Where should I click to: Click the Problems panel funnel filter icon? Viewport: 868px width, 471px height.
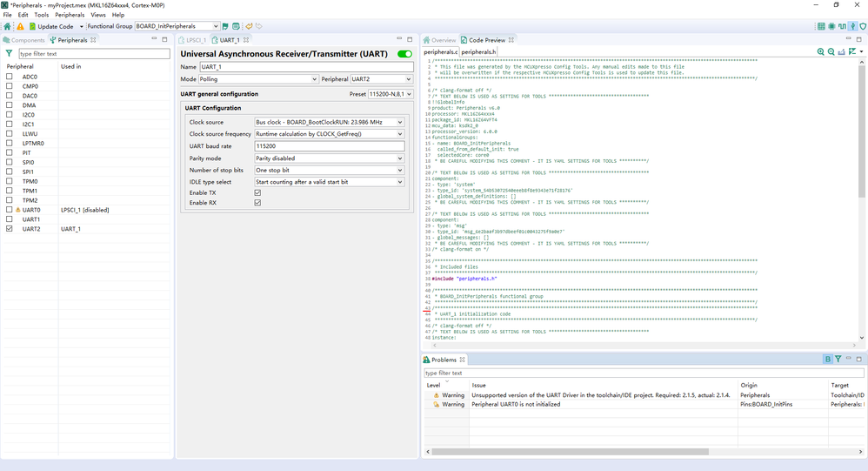coord(838,359)
